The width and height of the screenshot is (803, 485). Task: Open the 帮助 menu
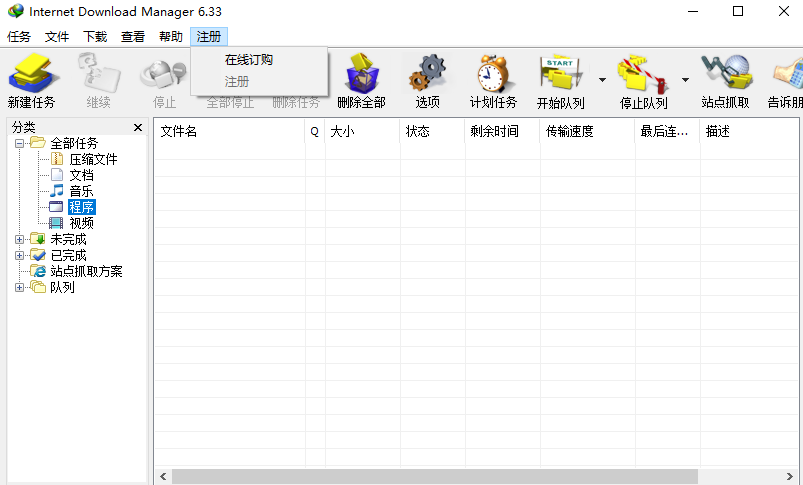coord(171,36)
